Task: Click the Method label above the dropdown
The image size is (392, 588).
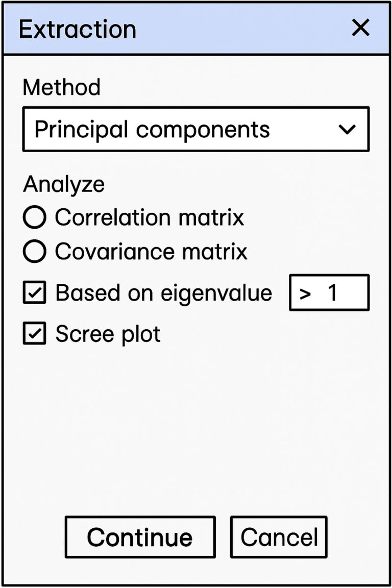Action: tap(61, 87)
